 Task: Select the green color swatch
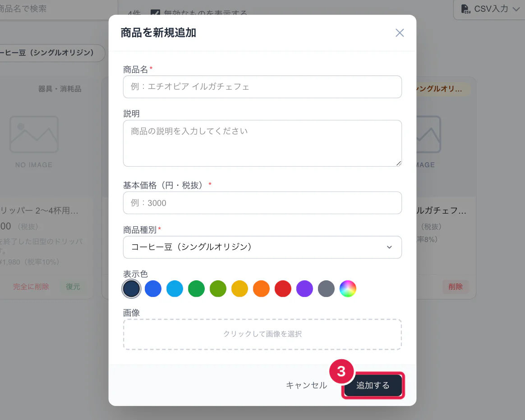pyautogui.click(x=196, y=288)
